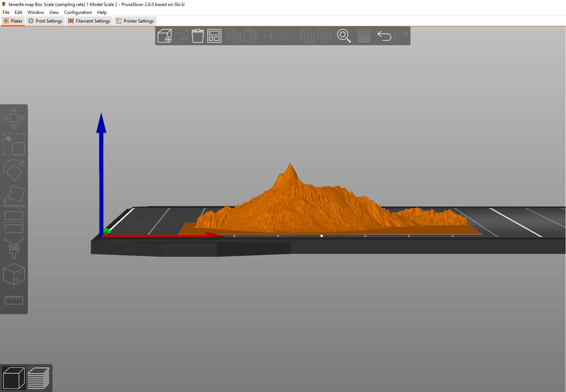Activate the Cut tool
This screenshot has height=392, width=566.
click(x=14, y=222)
